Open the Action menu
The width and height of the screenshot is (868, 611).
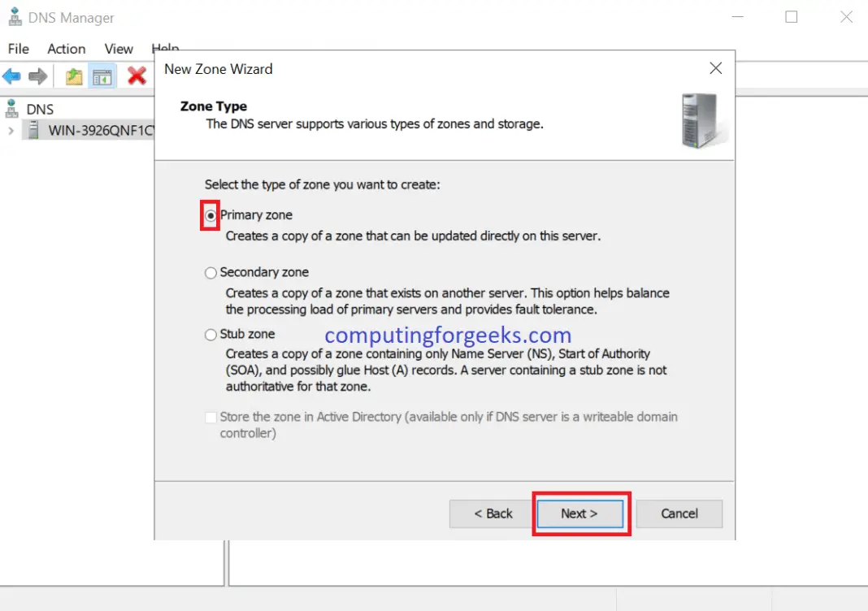[x=66, y=49]
